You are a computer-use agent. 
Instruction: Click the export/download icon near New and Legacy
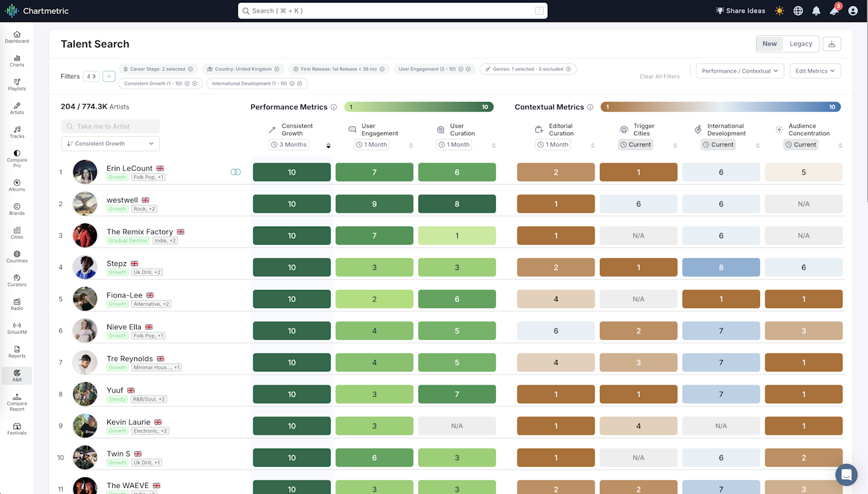(x=831, y=43)
